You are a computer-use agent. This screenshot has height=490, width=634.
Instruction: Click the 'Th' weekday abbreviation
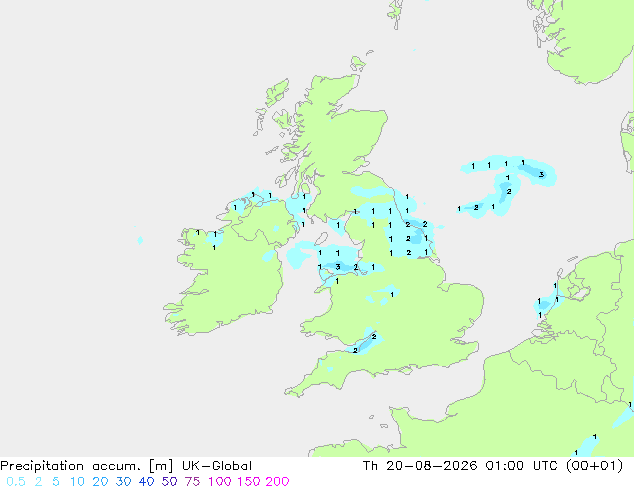point(370,466)
